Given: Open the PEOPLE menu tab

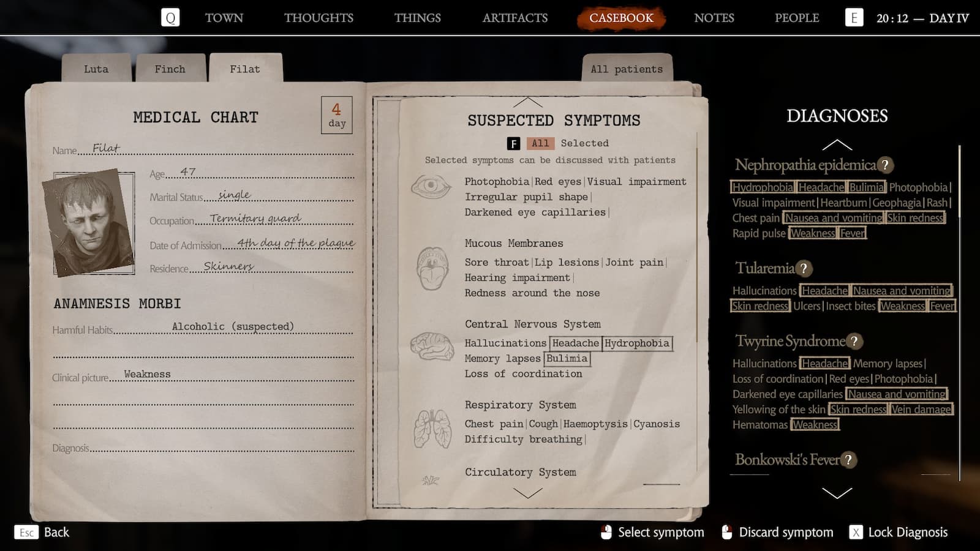Looking at the screenshot, I should tap(797, 18).
